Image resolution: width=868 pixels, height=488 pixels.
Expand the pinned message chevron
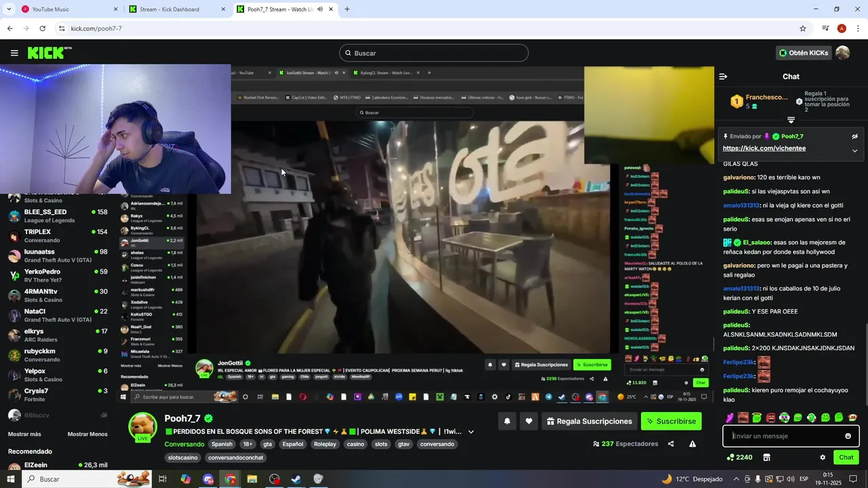(854, 150)
